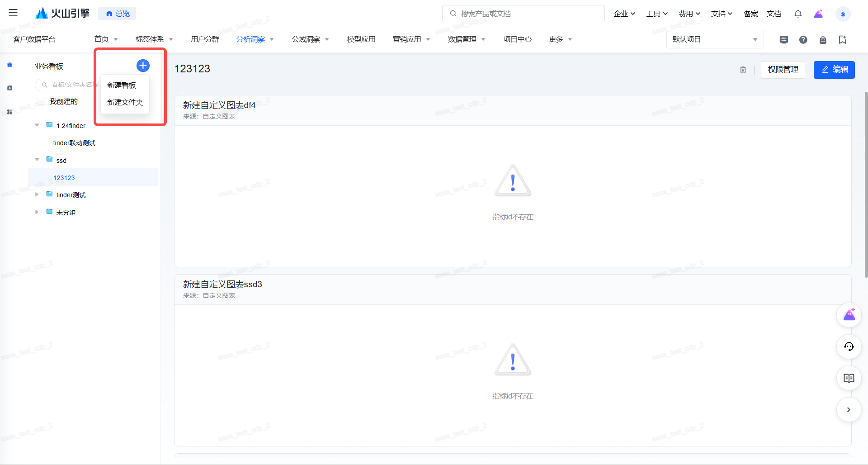Viewport: 868px width, 465px height.
Task: Choose 新建看板 from the popup menu
Action: point(122,85)
